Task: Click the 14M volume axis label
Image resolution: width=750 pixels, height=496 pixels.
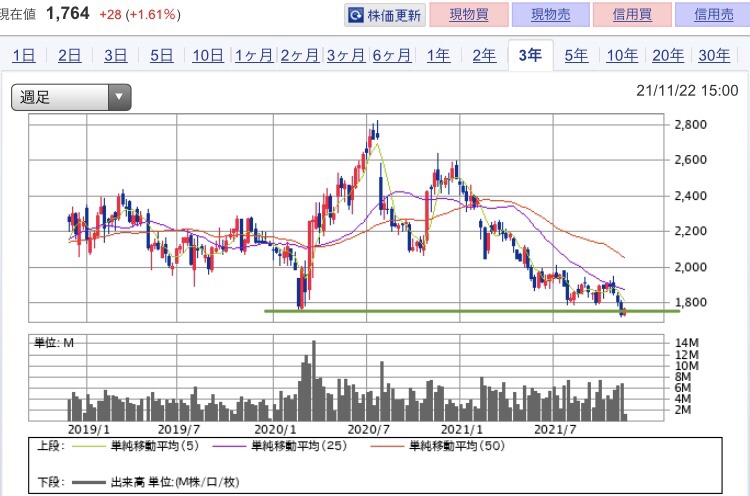Action: click(x=686, y=343)
